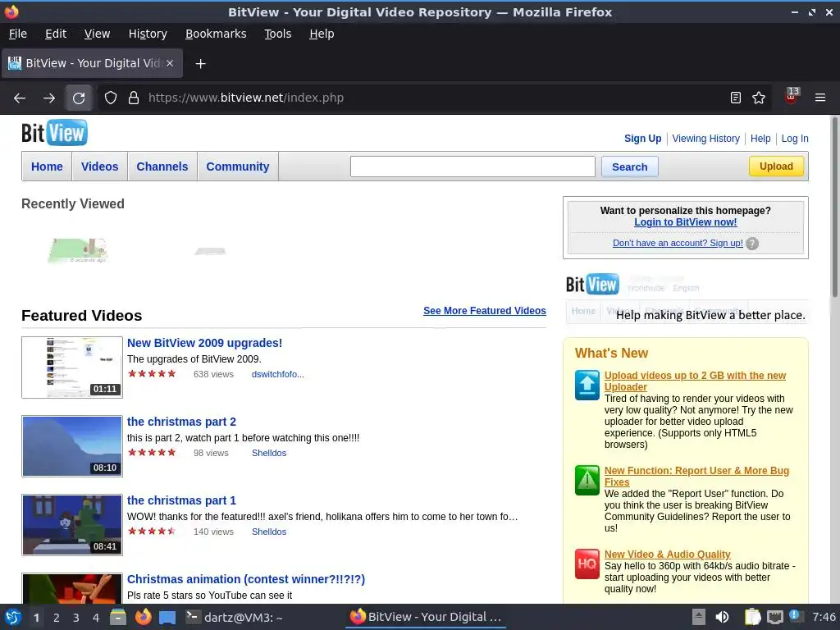Click the red HQ icon
840x630 pixels.
click(x=587, y=564)
